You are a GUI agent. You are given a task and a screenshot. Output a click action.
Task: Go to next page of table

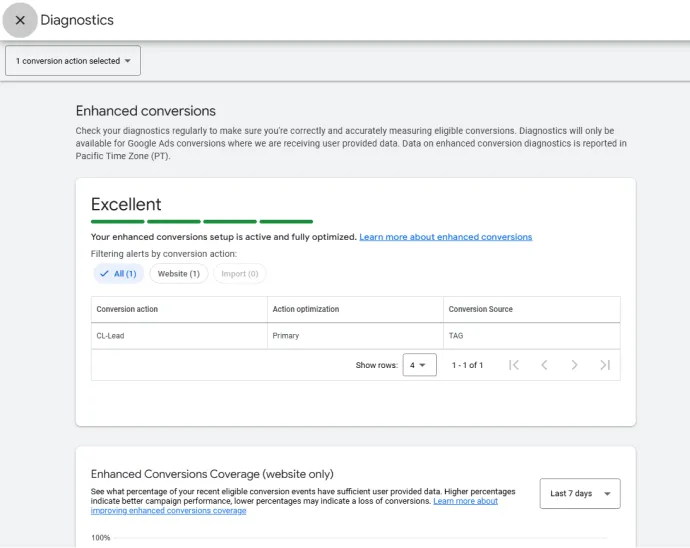coord(574,365)
